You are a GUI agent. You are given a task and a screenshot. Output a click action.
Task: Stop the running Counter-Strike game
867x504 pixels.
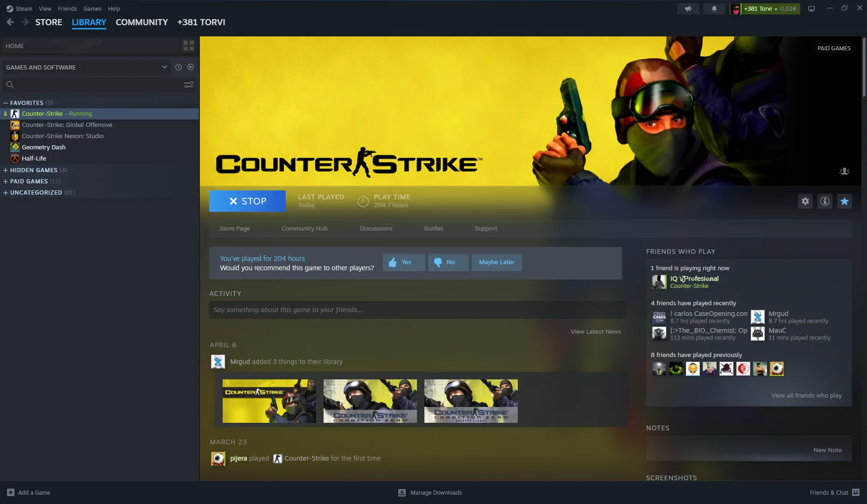coord(247,201)
